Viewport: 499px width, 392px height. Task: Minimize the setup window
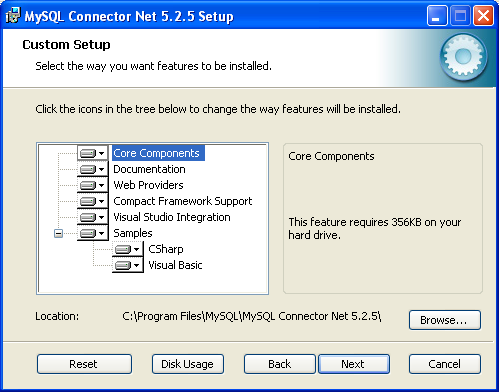pyautogui.click(x=437, y=16)
